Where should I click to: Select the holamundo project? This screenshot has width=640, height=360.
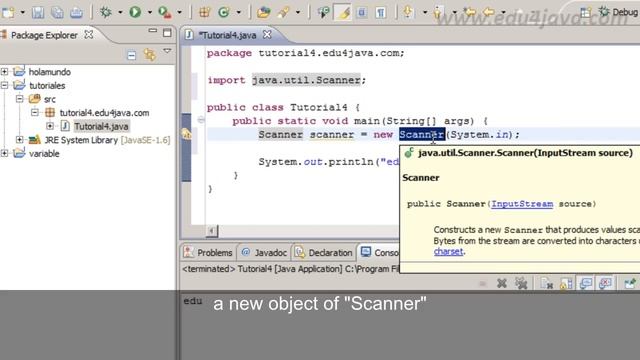point(49,72)
